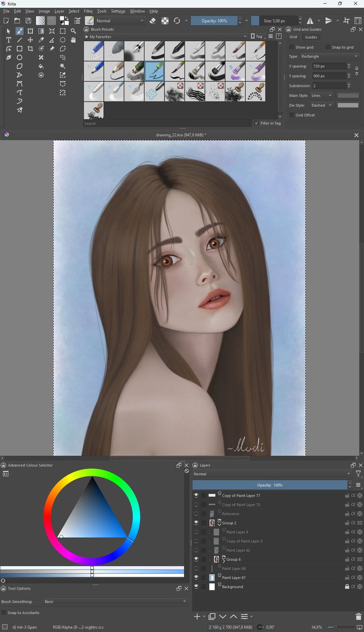Delete layer using trash icon
This screenshot has height=632, width=364.
[359, 616]
